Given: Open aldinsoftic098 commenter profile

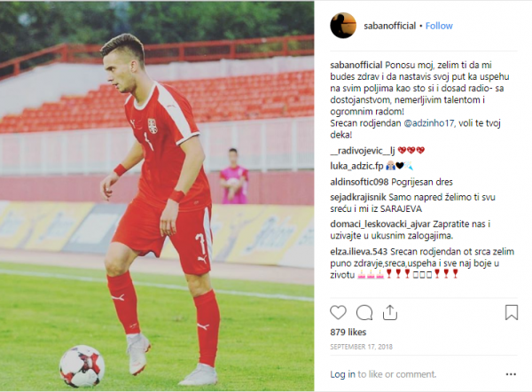Looking at the screenshot, I should tap(359, 183).
